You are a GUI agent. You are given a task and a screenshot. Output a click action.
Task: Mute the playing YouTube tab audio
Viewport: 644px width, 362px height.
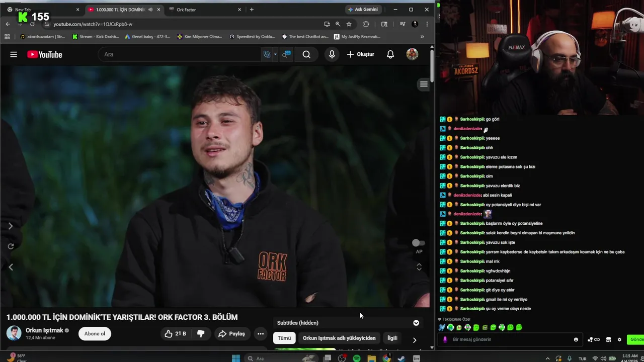[x=150, y=10]
